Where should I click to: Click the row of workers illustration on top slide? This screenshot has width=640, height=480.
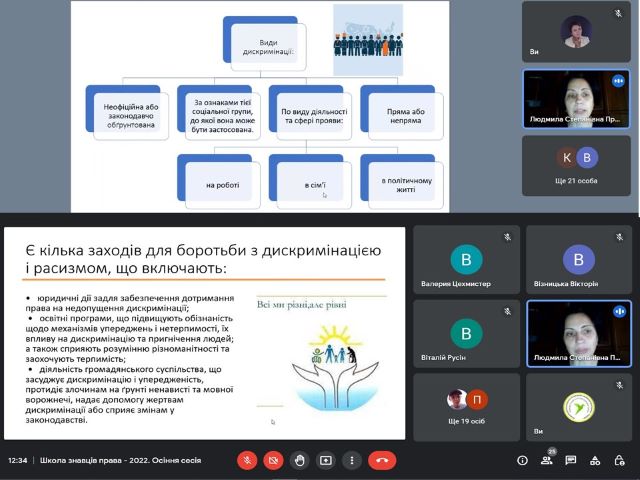[x=368, y=40]
